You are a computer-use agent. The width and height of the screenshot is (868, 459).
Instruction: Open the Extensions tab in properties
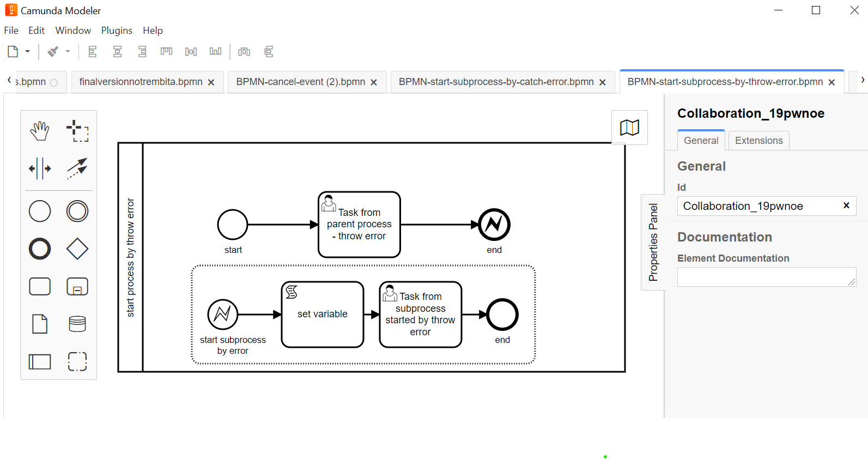758,141
